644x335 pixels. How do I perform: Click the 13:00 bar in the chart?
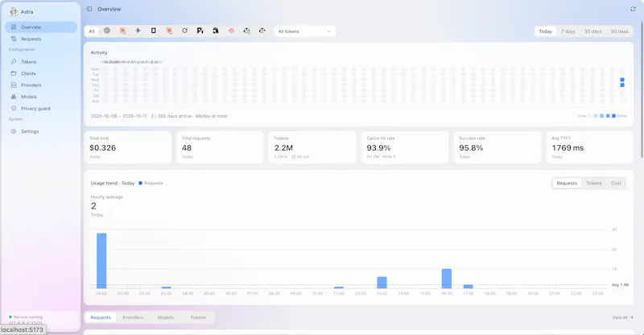click(382, 283)
